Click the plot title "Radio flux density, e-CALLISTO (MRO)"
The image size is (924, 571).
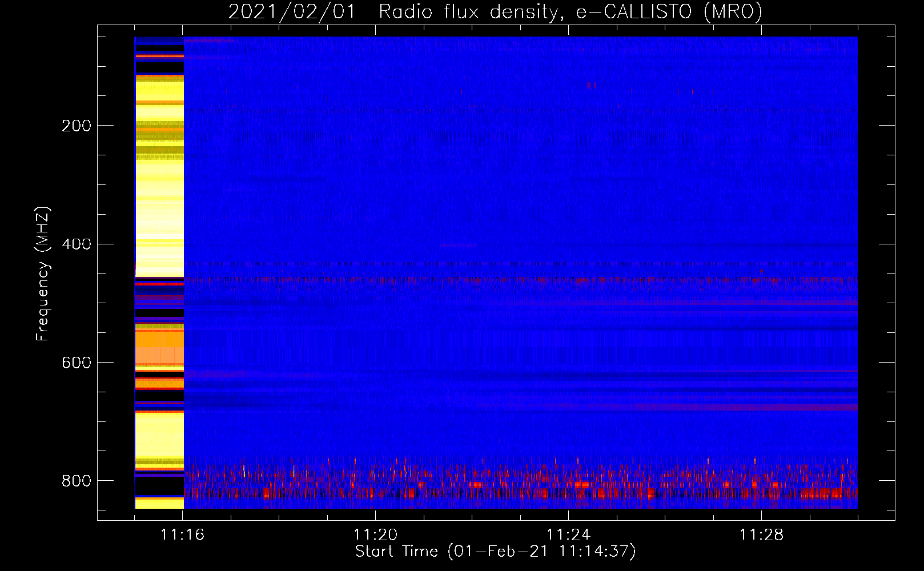(x=571, y=11)
